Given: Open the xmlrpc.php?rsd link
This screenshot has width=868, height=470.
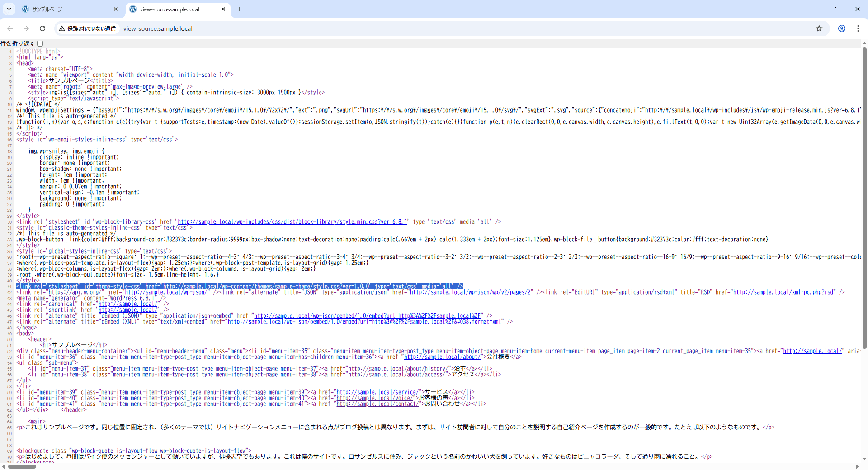Looking at the screenshot, I should [x=783, y=292].
